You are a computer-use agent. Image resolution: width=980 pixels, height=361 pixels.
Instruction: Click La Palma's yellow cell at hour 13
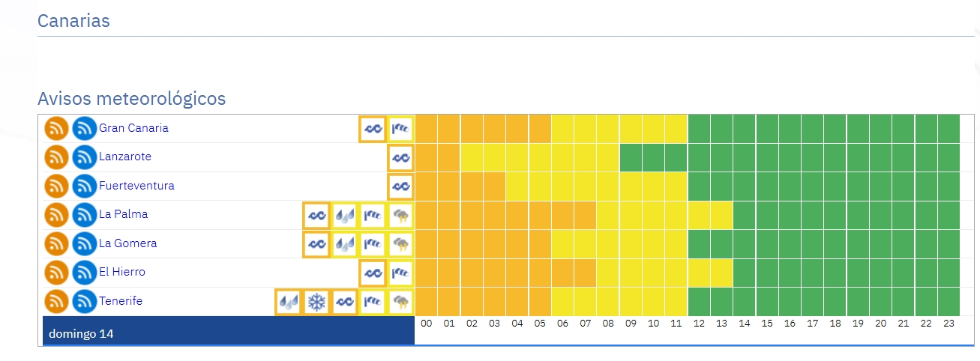coord(721,216)
